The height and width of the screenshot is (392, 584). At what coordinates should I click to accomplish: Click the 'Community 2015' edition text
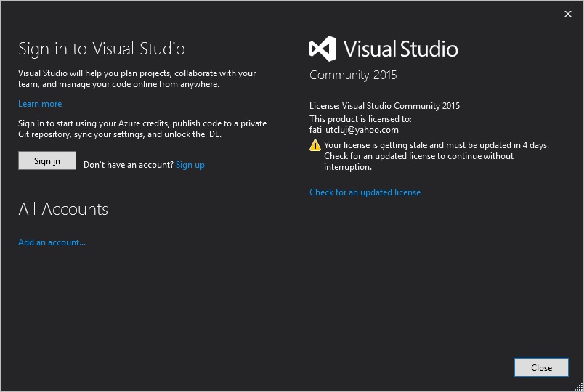coord(353,75)
